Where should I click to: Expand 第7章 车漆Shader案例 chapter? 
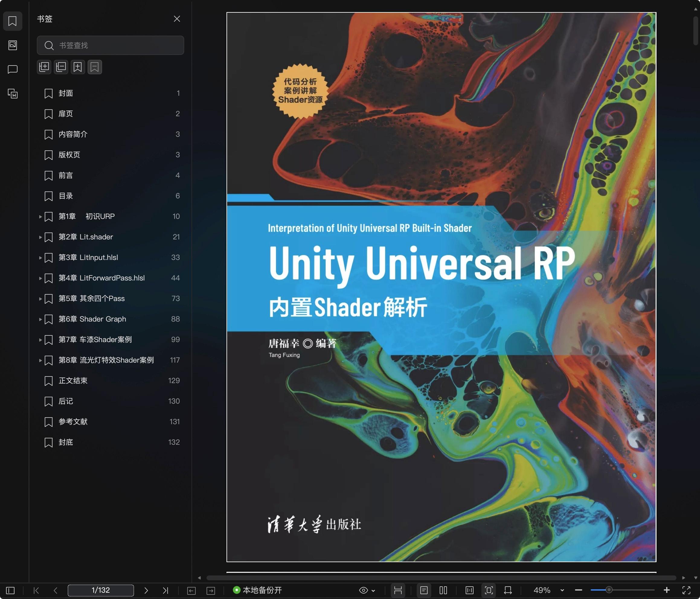click(x=40, y=340)
